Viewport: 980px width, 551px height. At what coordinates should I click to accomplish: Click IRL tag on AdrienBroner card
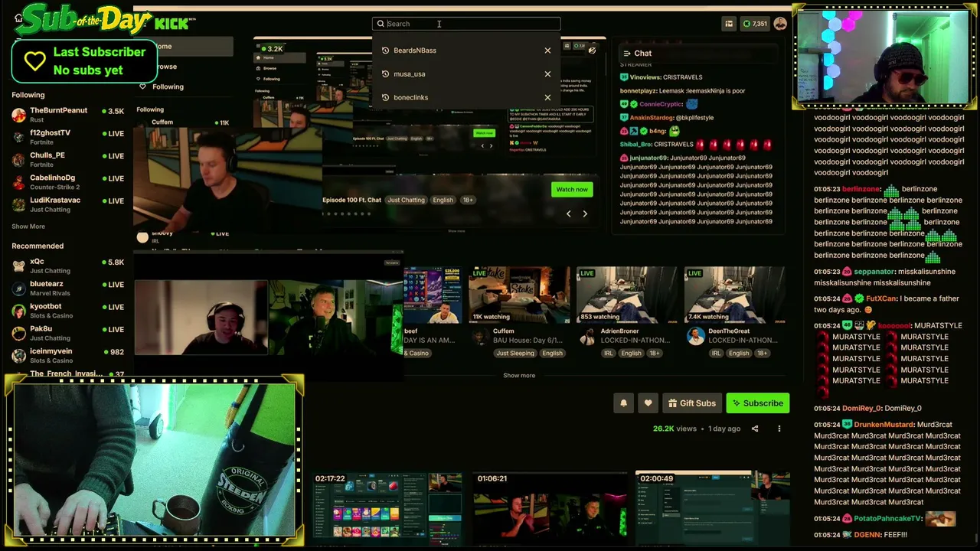609,354
